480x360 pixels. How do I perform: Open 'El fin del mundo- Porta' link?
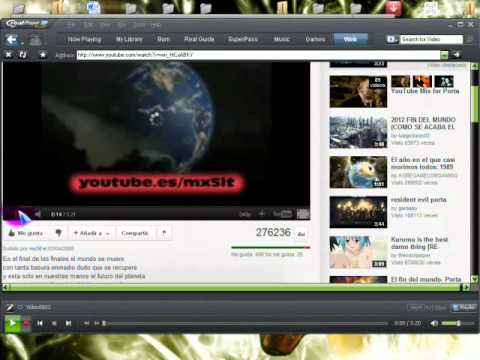[x=426, y=279]
